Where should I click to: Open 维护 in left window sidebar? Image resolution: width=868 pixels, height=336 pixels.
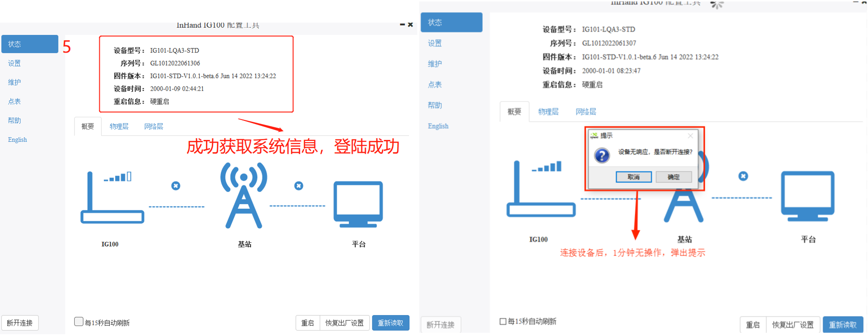[14, 82]
